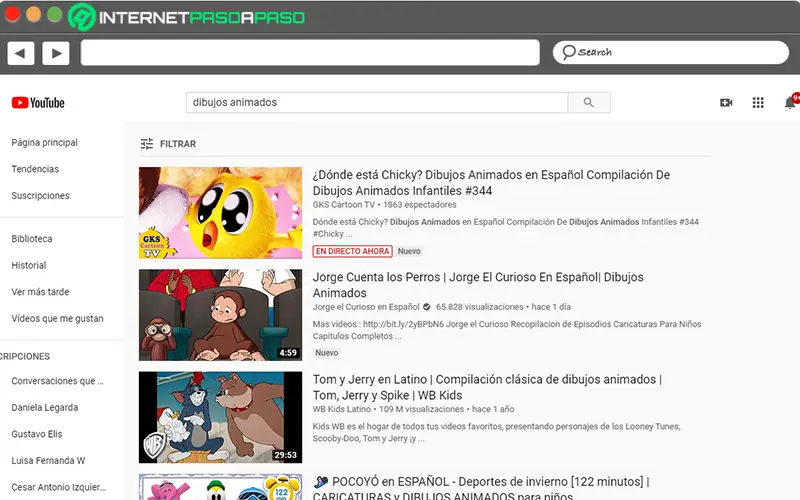Click the browser address bar
Image resolution: width=800 pixels, height=500 pixels.
[310, 53]
